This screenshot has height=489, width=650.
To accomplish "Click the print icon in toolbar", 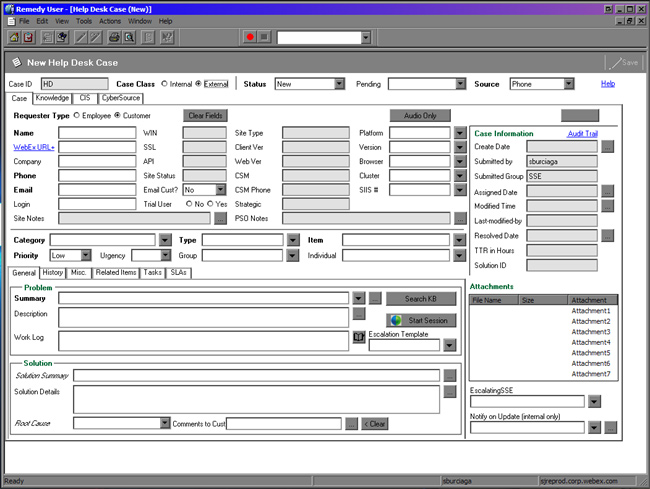I will pos(115,37).
